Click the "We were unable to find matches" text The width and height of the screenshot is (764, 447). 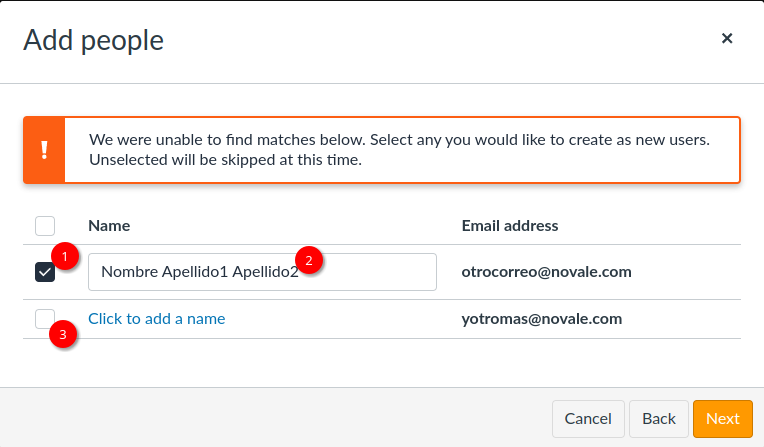click(399, 140)
